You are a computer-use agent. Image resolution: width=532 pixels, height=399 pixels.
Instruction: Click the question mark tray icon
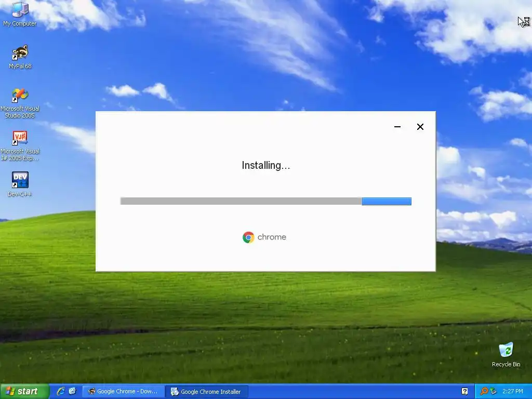pos(464,391)
